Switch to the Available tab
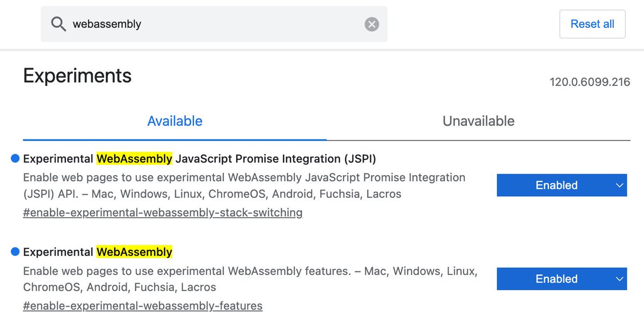 175,121
